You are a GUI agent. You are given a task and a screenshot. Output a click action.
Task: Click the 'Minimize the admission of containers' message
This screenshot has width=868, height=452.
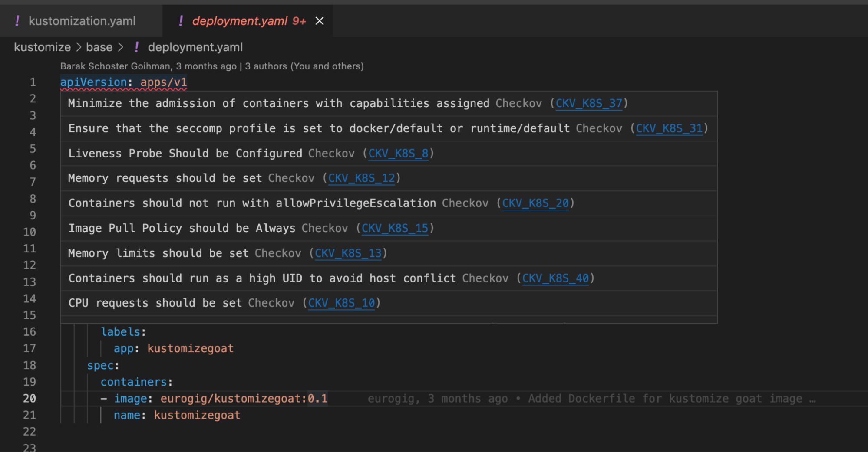[279, 103]
